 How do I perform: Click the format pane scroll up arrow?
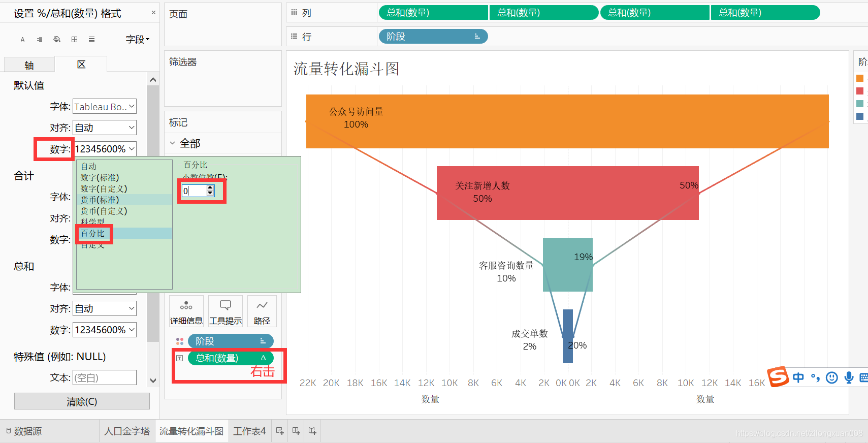click(153, 80)
